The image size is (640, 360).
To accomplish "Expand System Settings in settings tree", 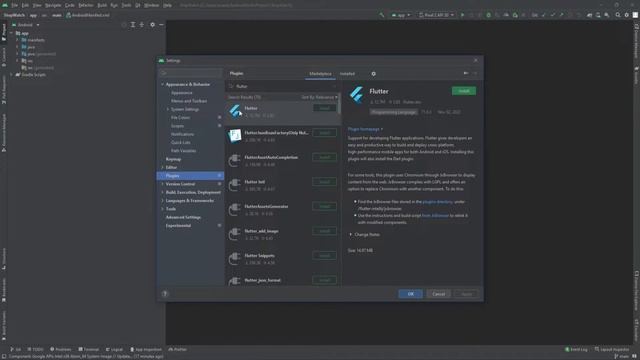I will (168, 109).
